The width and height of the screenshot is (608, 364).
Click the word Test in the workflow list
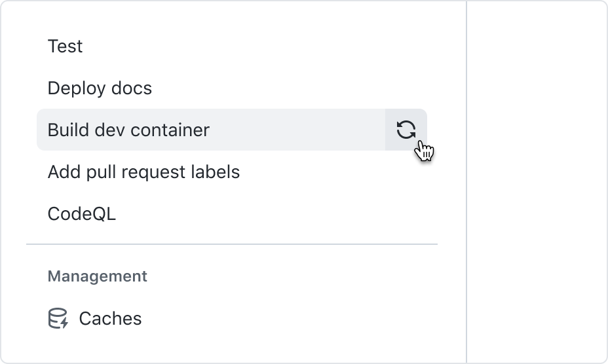coord(65,46)
